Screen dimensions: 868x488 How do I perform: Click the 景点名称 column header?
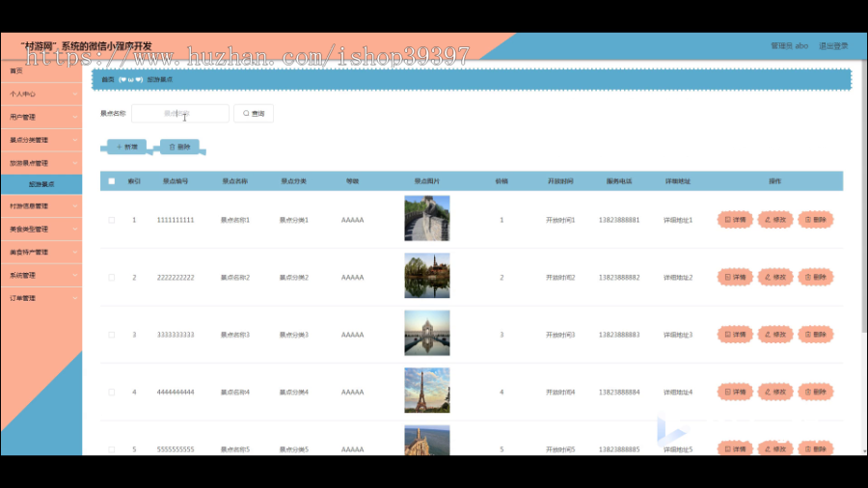pos(234,181)
